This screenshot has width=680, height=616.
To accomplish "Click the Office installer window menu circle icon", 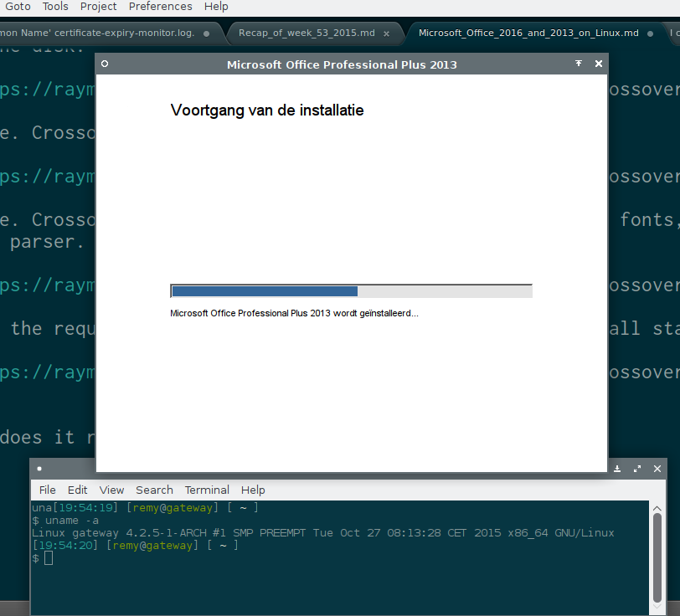I will coord(105,64).
